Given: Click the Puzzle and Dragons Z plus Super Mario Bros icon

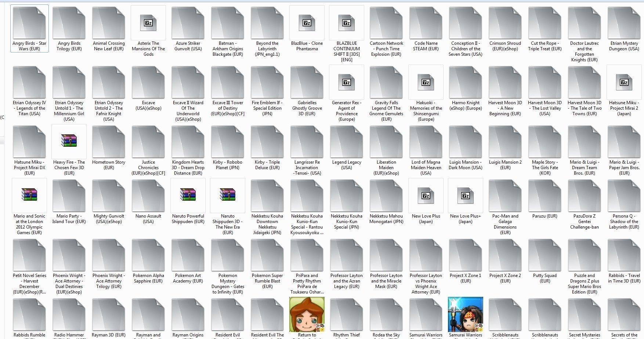Looking at the screenshot, I should point(585,255).
